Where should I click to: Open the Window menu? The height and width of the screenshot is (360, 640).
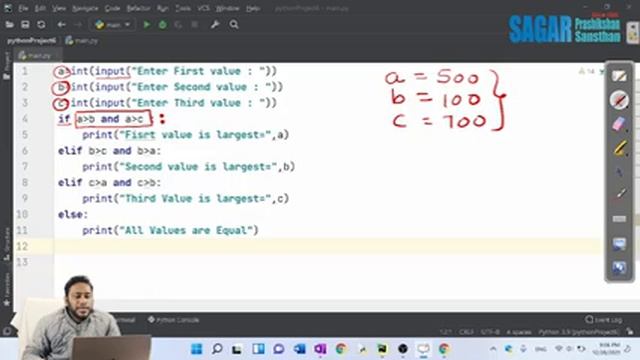(x=227, y=8)
